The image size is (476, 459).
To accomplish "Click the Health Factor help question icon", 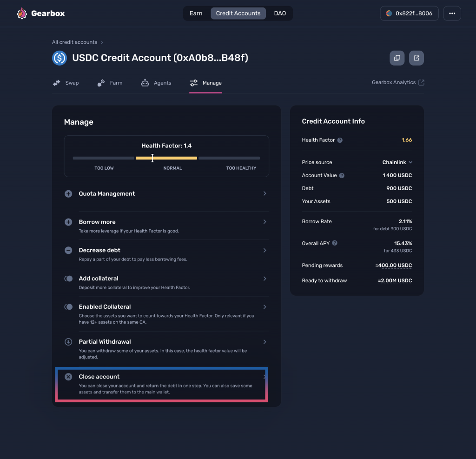I will click(340, 140).
